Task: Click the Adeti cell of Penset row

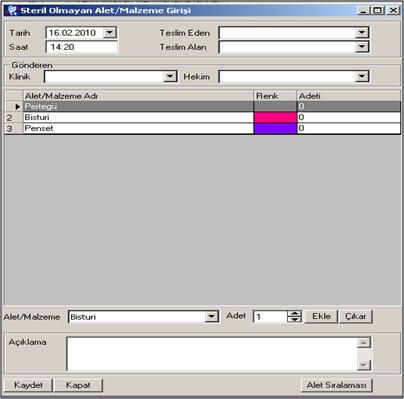Action: [349, 128]
